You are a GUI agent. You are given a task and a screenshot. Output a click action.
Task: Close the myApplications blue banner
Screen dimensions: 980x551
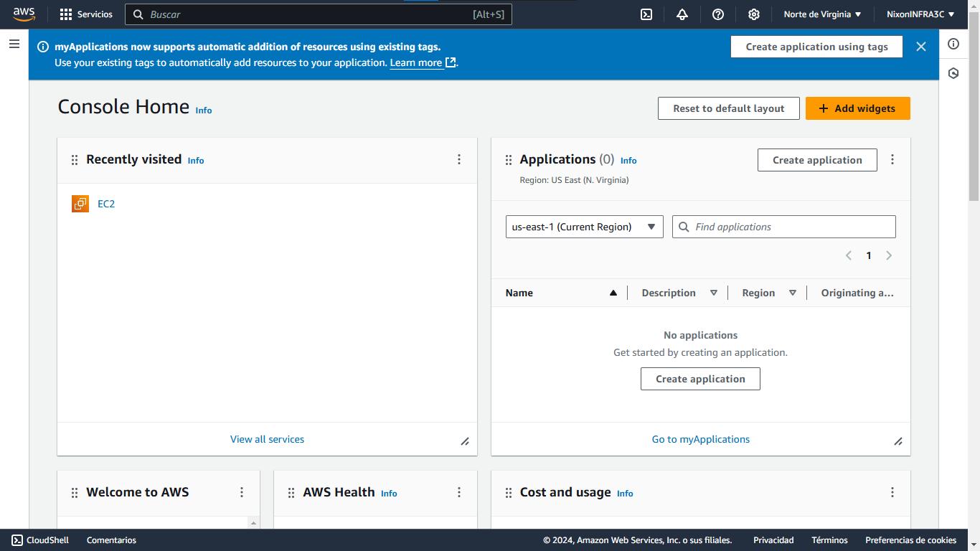[921, 47]
